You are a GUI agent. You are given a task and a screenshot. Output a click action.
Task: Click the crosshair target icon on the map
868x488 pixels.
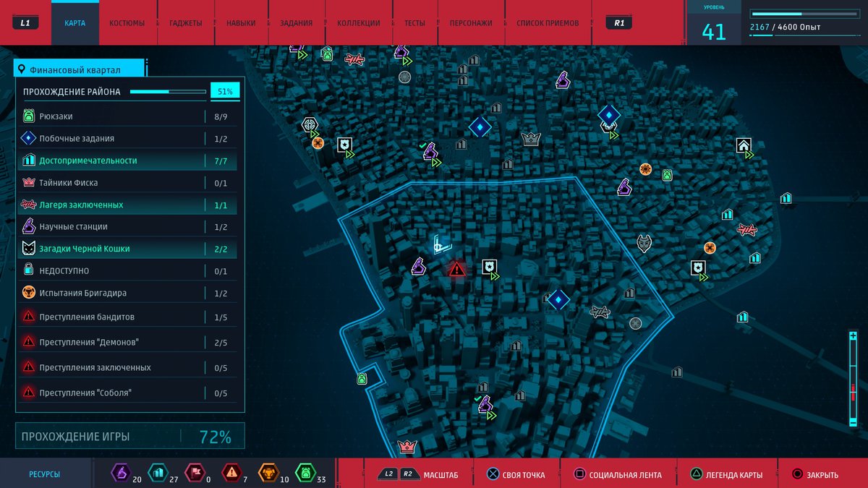pos(310,125)
